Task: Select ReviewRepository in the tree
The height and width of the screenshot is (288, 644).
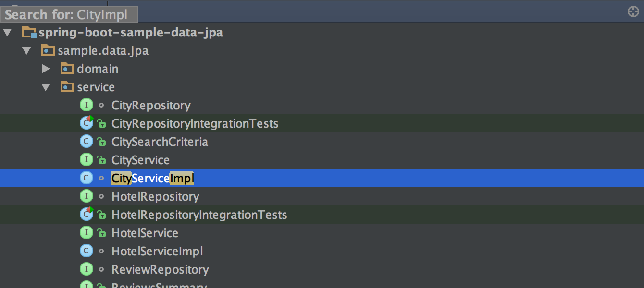Action: point(160,269)
